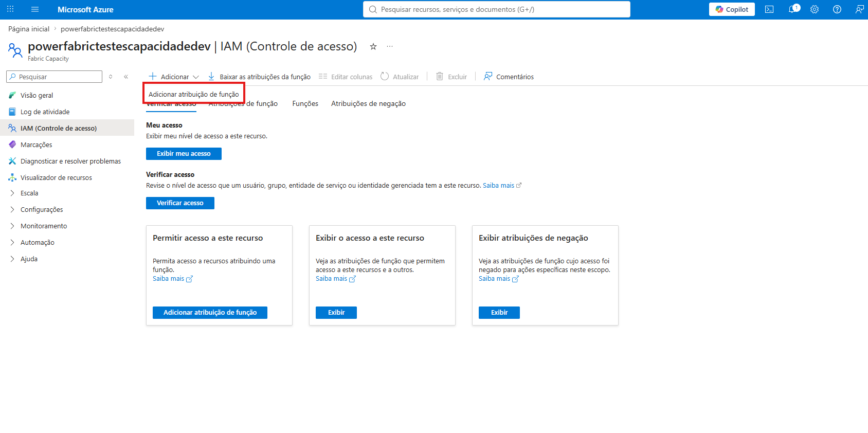The width and height of the screenshot is (868, 433).
Task: Open the Adicionar dropdown
Action: (174, 77)
